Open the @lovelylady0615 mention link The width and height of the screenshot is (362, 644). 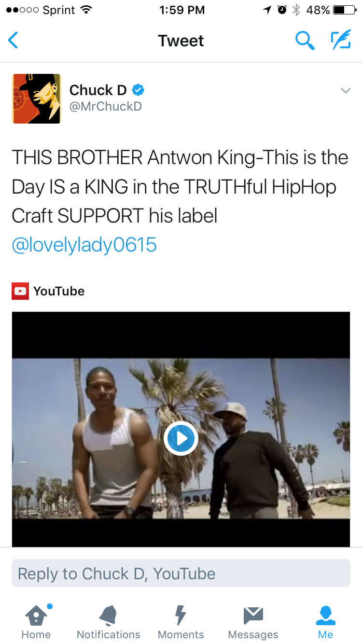[84, 245]
